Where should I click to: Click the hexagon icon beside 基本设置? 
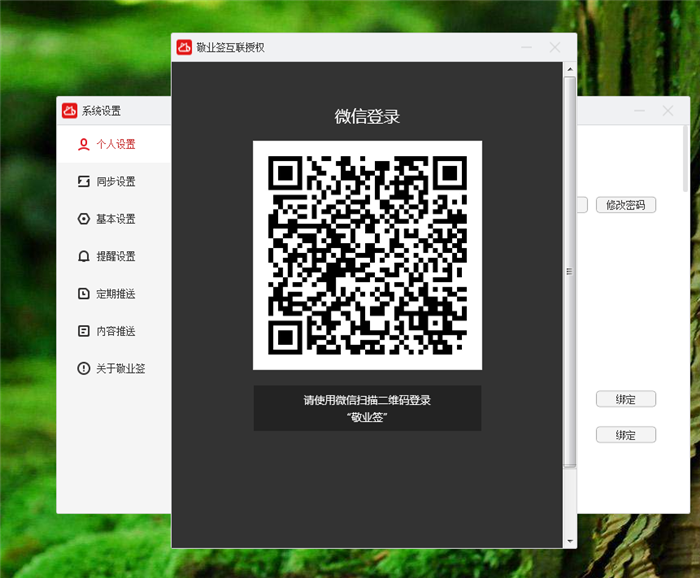83,219
